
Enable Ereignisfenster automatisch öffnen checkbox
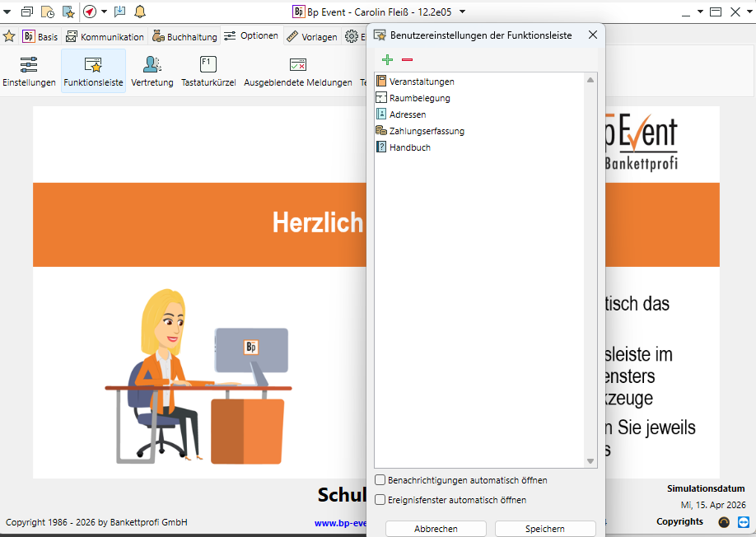point(380,500)
